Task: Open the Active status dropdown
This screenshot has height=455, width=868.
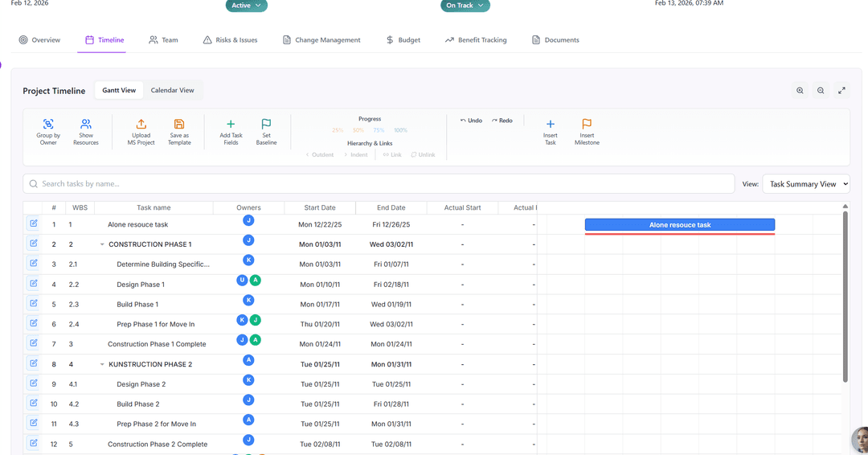Action: (247, 6)
